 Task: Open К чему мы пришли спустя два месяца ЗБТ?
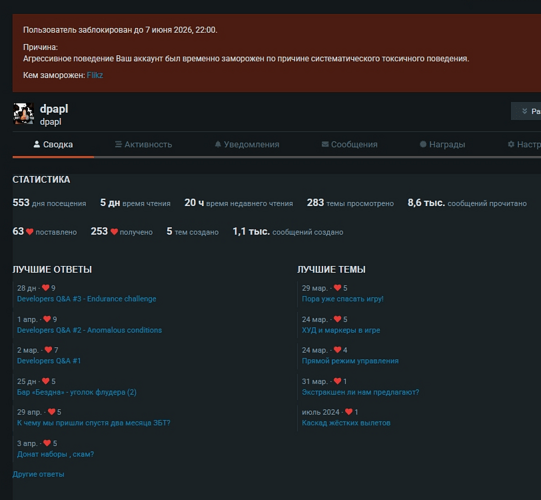pos(94,423)
